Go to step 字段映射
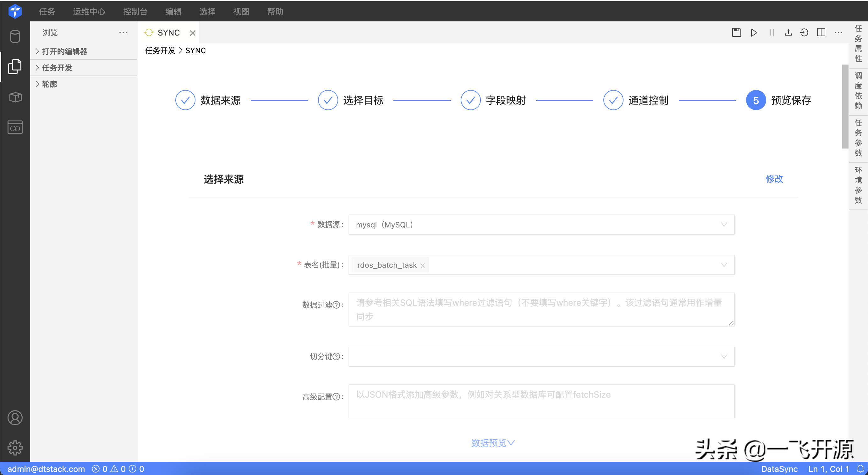 pos(493,100)
